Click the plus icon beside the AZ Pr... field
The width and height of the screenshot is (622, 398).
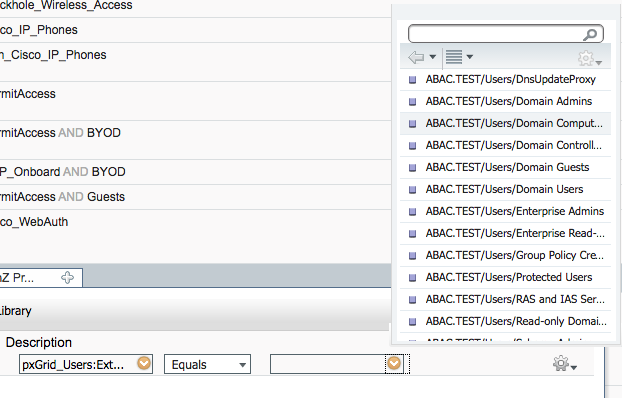click(x=67, y=277)
